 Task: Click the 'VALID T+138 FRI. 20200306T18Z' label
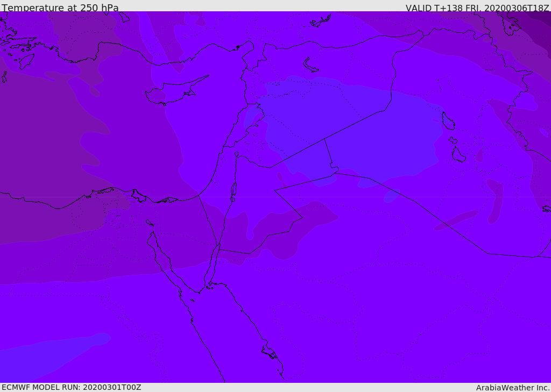pyautogui.click(x=477, y=8)
